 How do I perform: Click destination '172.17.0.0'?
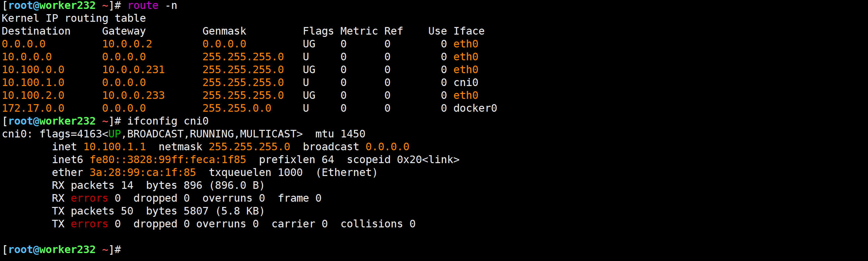pos(33,108)
